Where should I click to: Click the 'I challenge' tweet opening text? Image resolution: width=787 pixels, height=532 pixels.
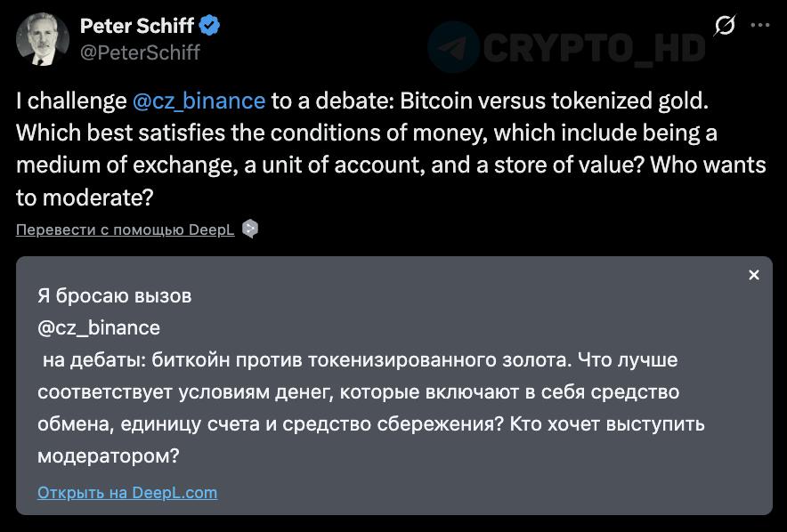71,101
